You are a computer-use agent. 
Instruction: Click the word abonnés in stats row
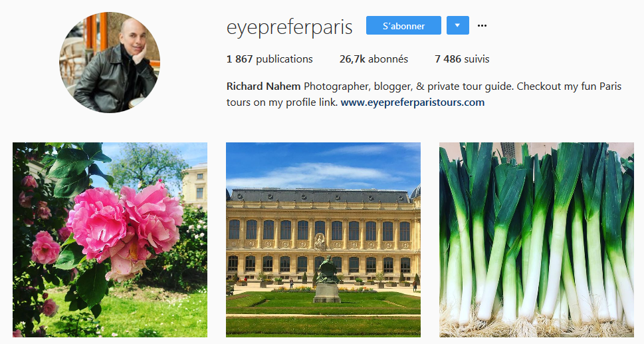(388, 59)
